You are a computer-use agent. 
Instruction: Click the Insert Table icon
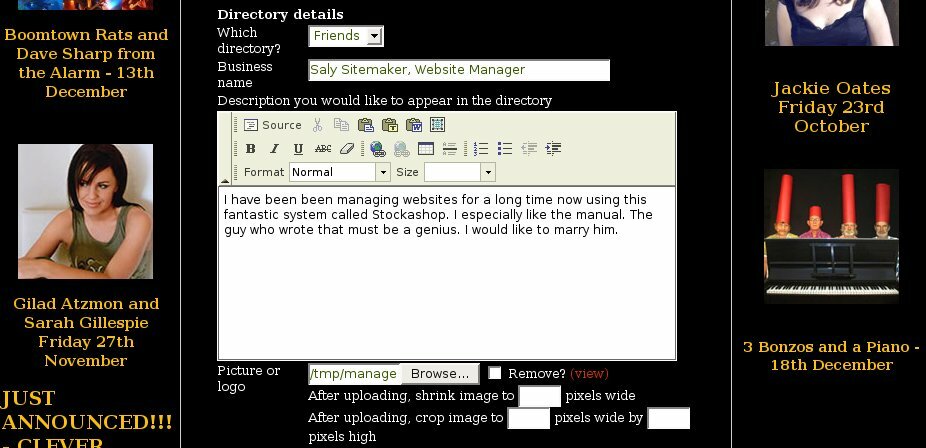426,149
